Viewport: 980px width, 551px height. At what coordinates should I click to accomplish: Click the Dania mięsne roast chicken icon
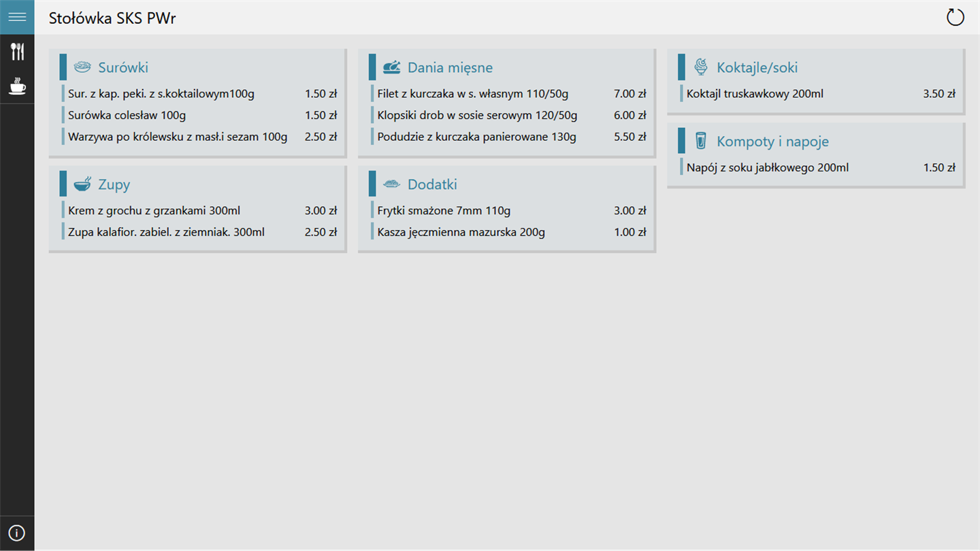391,67
